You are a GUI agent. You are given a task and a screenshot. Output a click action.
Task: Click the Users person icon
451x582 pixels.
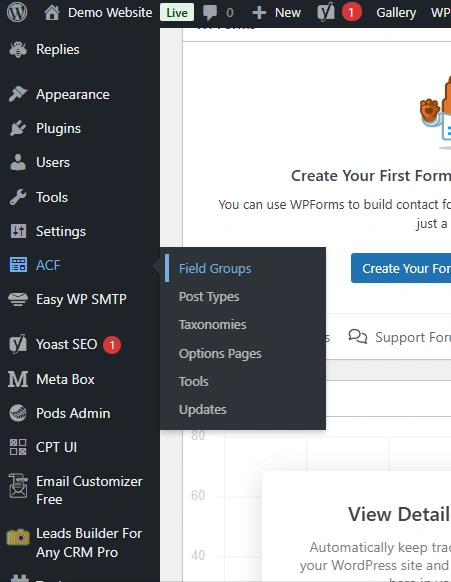pos(18,162)
